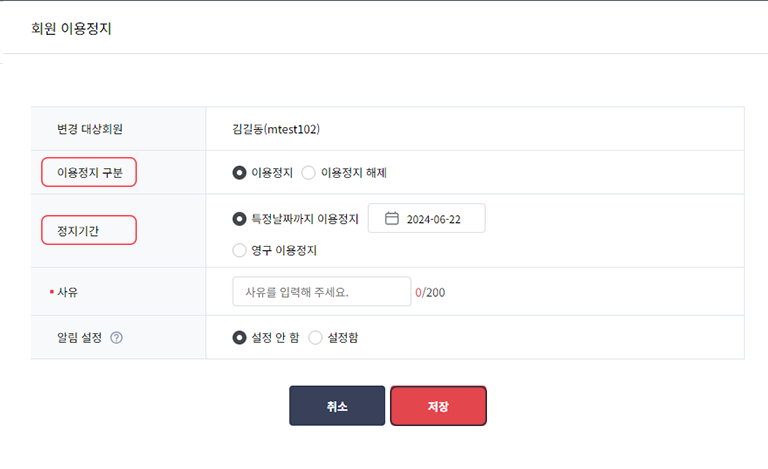
Task: Click the 사유 reason input field
Action: [322, 291]
